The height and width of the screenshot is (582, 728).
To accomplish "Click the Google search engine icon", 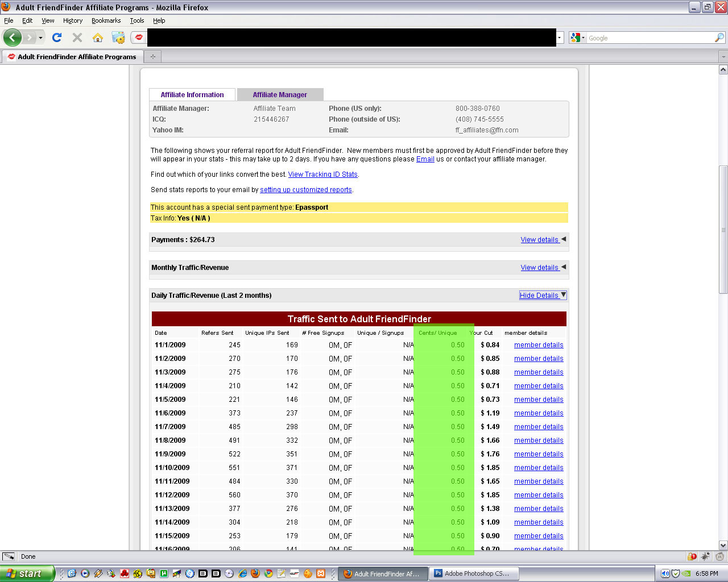I will 575,38.
